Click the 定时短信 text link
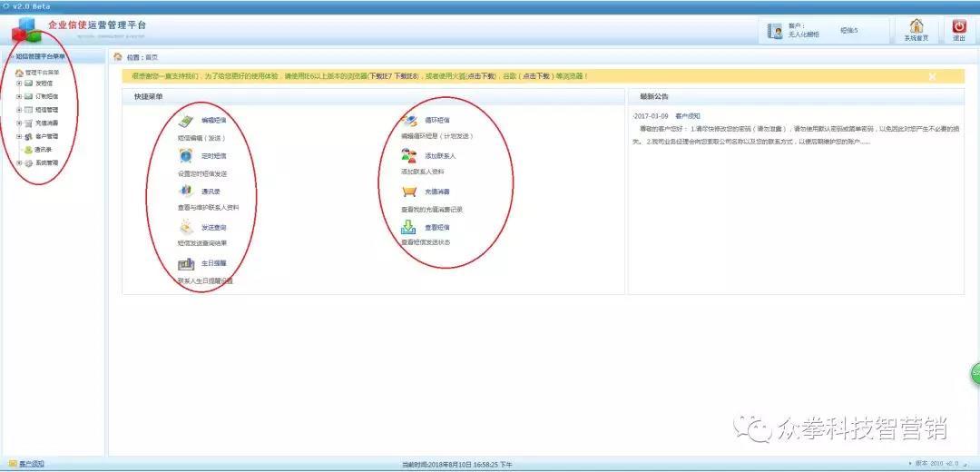980x472 pixels. (x=214, y=155)
